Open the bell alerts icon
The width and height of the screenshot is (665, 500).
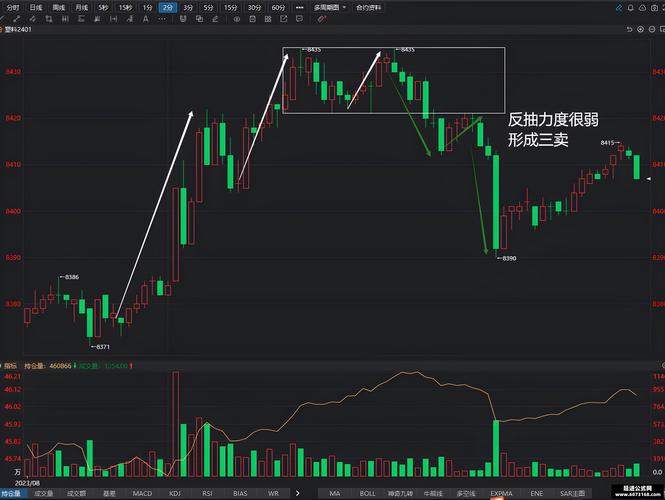tap(631, 8)
